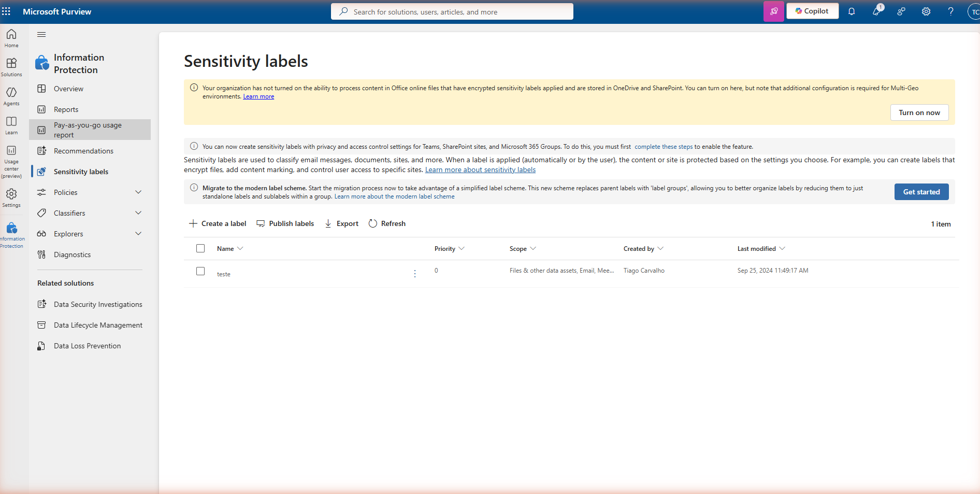
Task: Open Recommendations in the side menu
Action: (90, 151)
